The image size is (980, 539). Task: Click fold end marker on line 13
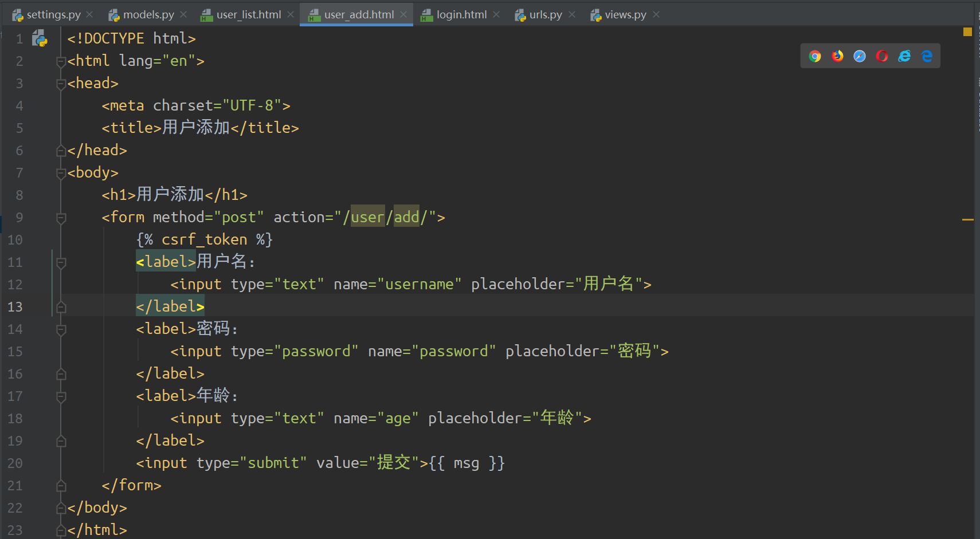point(61,307)
